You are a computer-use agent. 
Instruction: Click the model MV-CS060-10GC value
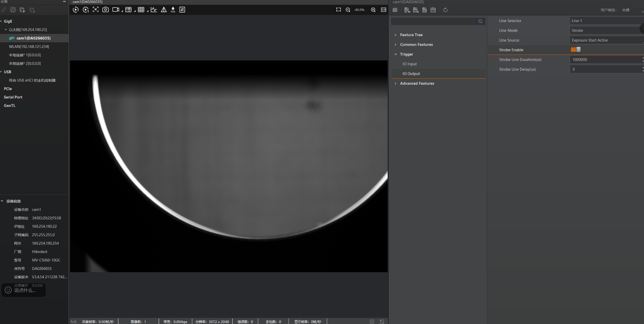(x=46, y=260)
